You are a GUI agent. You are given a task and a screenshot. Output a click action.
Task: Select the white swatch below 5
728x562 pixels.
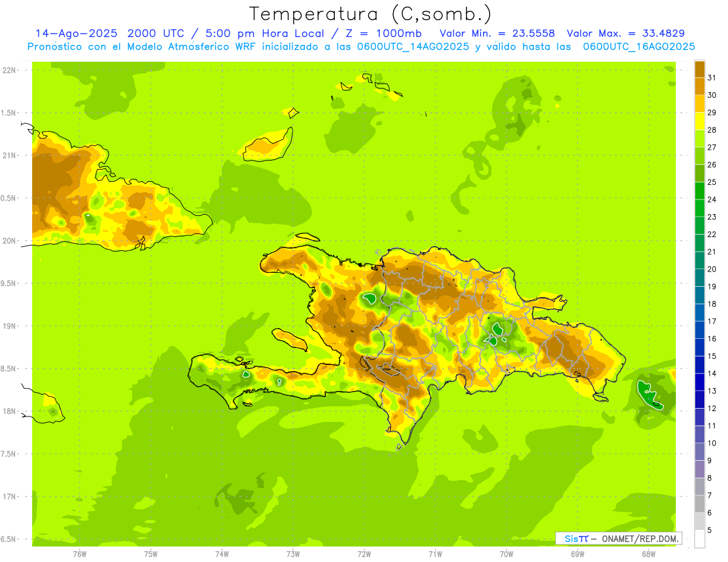click(699, 539)
